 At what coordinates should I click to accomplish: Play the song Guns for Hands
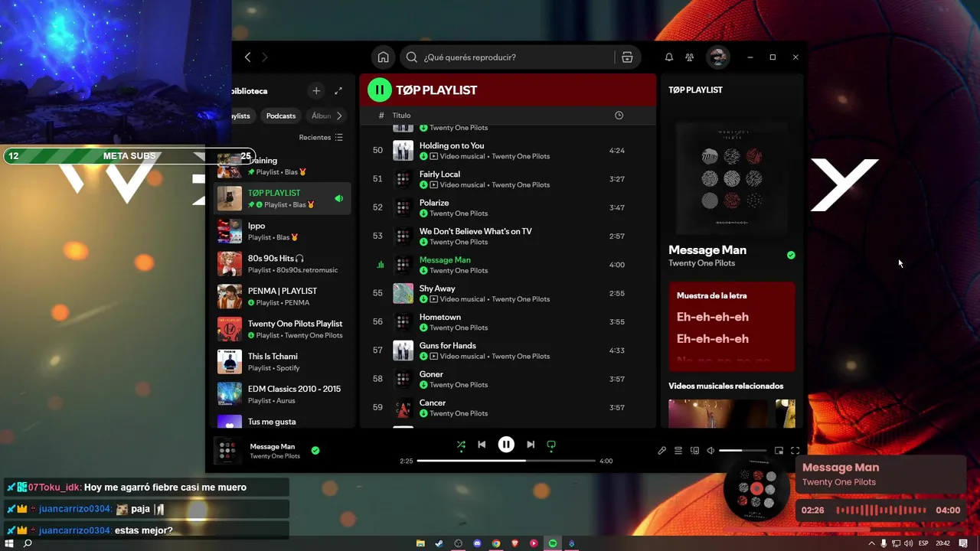point(508,350)
